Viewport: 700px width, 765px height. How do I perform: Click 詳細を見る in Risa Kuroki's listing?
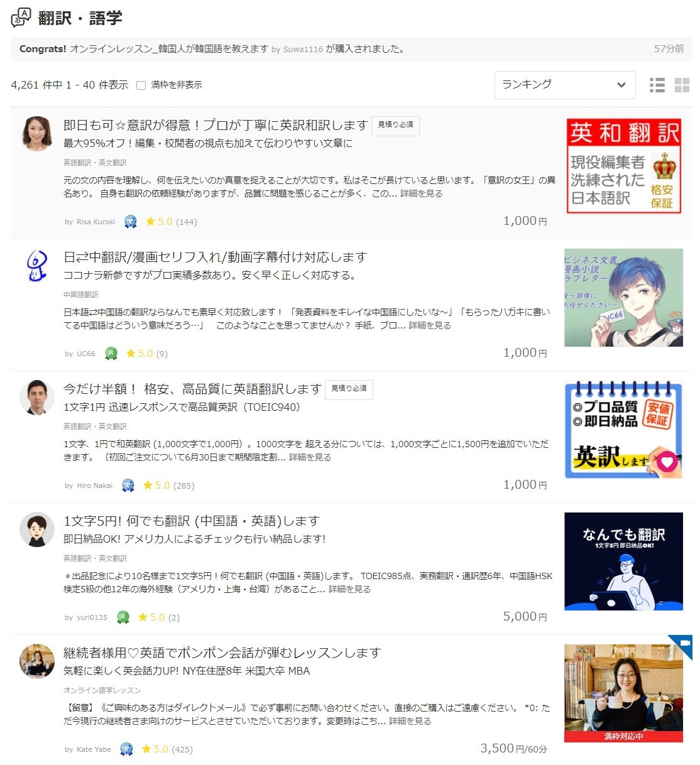(421, 193)
